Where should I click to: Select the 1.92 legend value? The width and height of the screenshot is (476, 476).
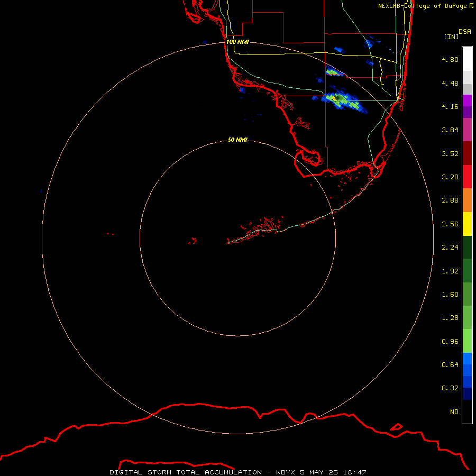[x=450, y=271]
